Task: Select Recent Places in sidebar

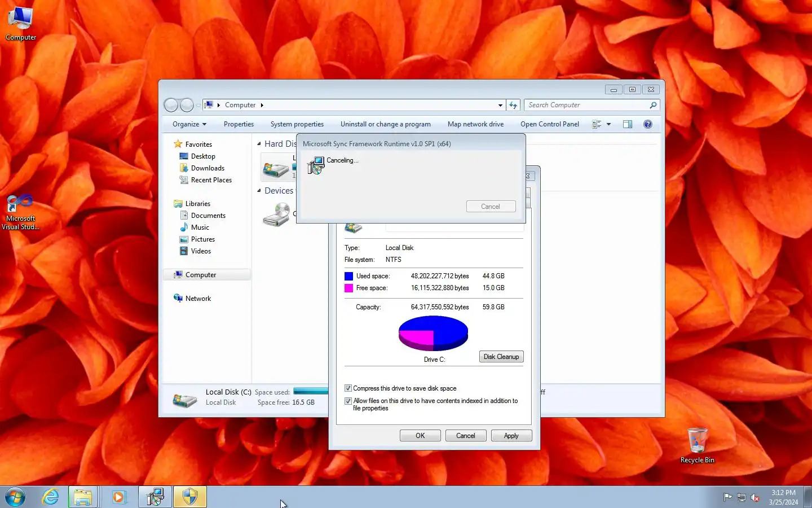Action: (211, 180)
